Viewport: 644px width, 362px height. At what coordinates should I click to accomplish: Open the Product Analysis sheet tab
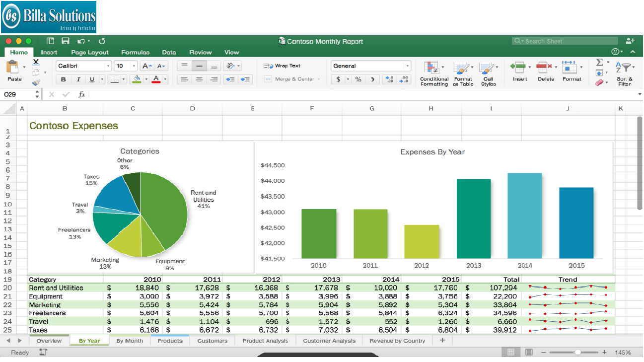265,341
